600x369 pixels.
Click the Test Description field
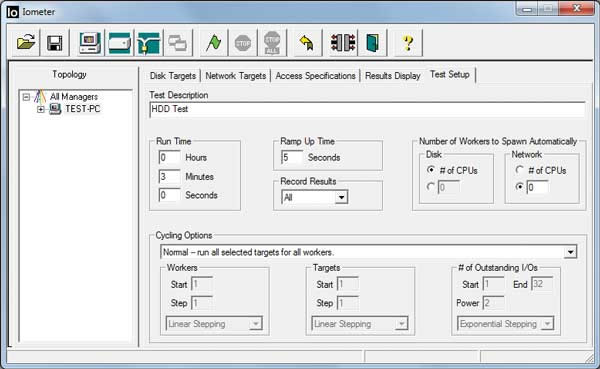pos(367,109)
